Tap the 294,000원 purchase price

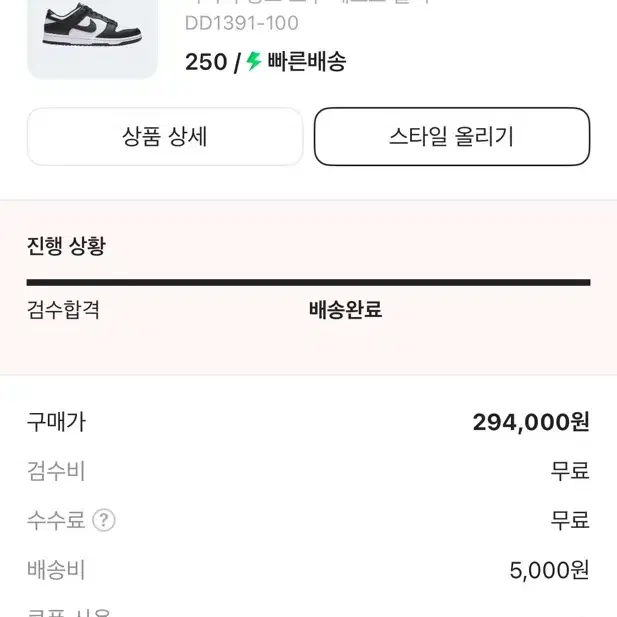tap(531, 422)
